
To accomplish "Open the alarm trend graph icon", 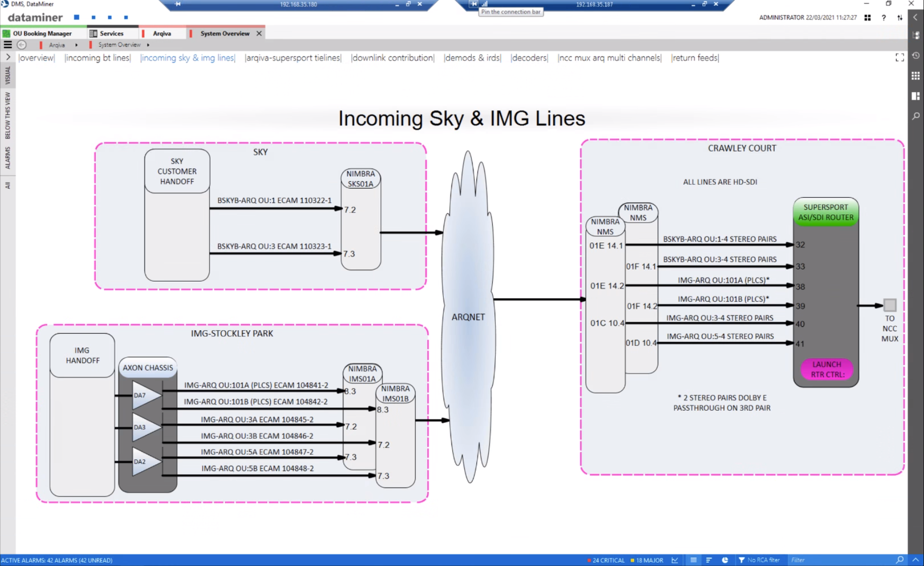I will 675,560.
